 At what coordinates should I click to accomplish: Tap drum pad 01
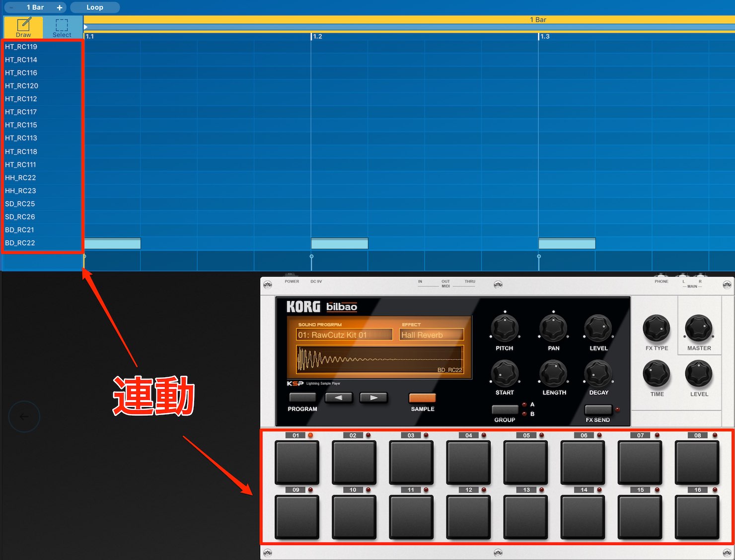(297, 462)
